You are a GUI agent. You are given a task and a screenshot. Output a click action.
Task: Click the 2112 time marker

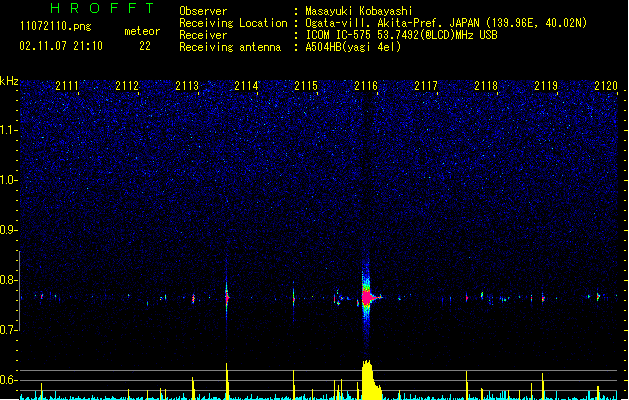tap(127, 86)
